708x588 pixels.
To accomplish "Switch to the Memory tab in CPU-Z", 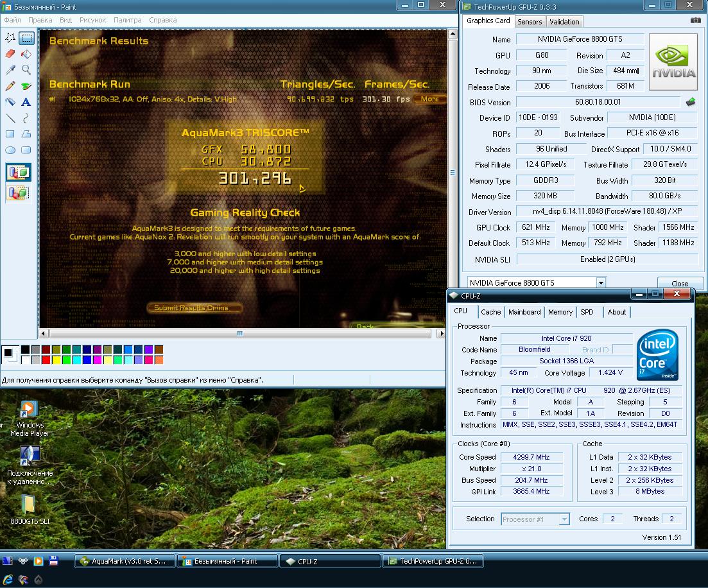I will (x=560, y=312).
